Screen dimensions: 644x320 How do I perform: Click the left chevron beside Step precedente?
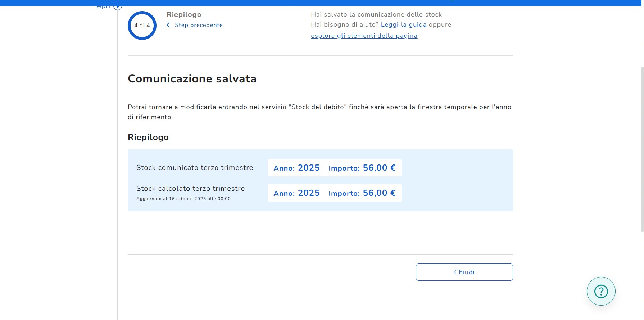click(x=168, y=25)
